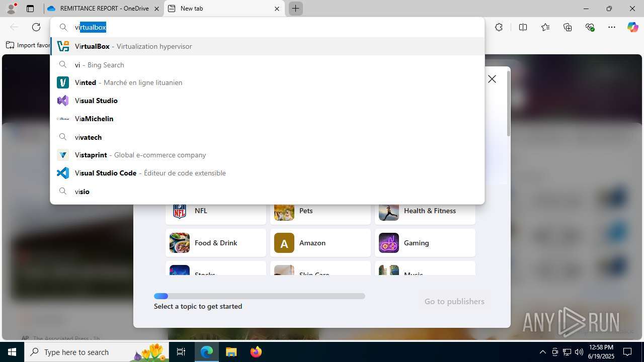This screenshot has height=362, width=644.
Task: Switch to REMITTANCE REPORT - OneDrive tab
Action: [x=103, y=9]
